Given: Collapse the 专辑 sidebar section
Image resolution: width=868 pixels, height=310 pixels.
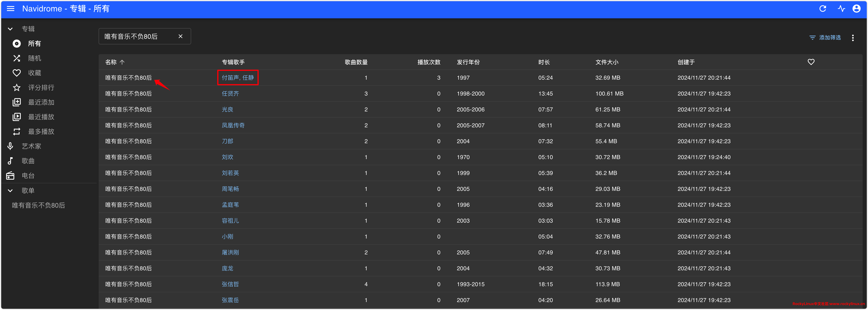Looking at the screenshot, I should click(10, 29).
